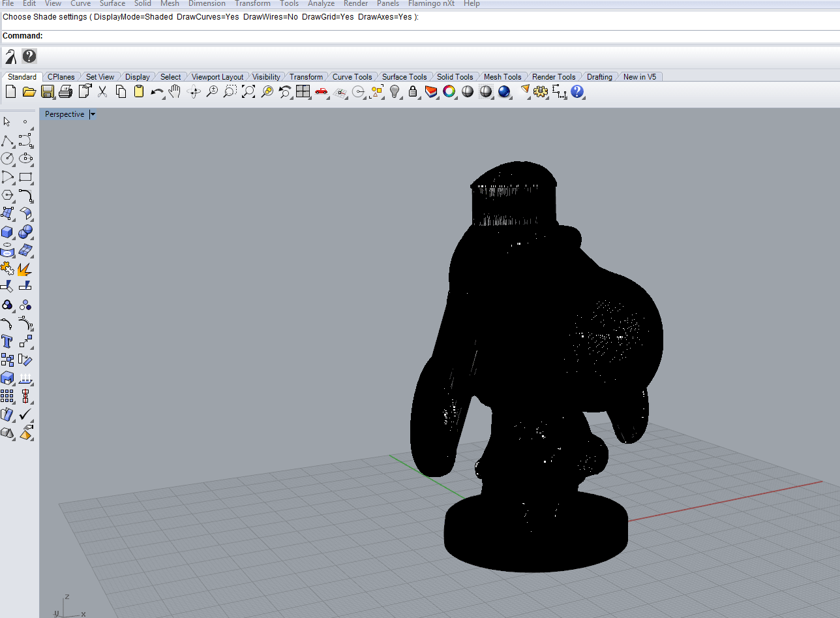This screenshot has height=618, width=840.
Task: Select the Rotate view tool
Action: point(193,92)
